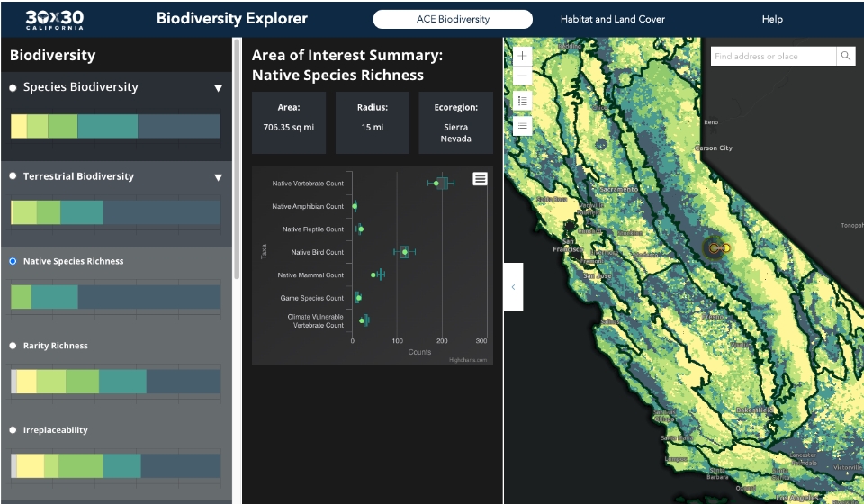The width and height of the screenshot is (864, 504).
Task: Open the chart context menu (hamburger)
Action: click(481, 178)
